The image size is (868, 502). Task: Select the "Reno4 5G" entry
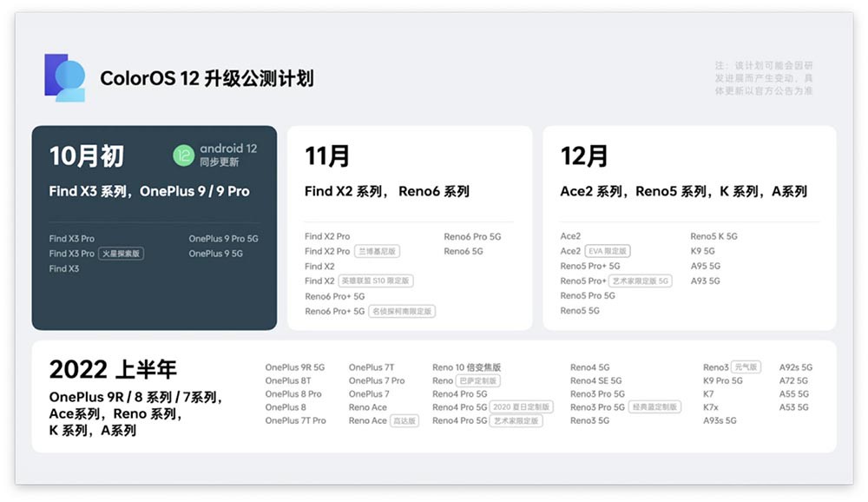click(x=589, y=367)
